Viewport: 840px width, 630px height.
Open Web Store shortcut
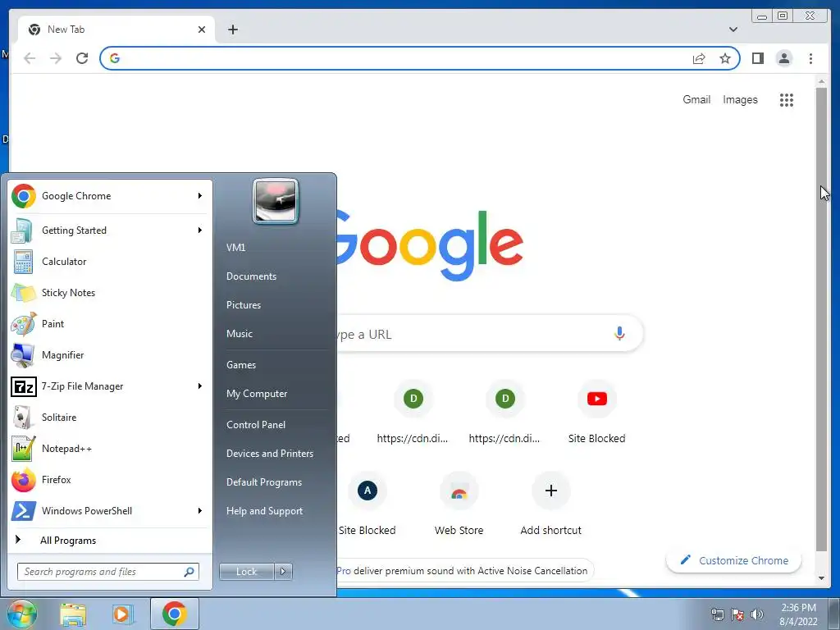(459, 504)
